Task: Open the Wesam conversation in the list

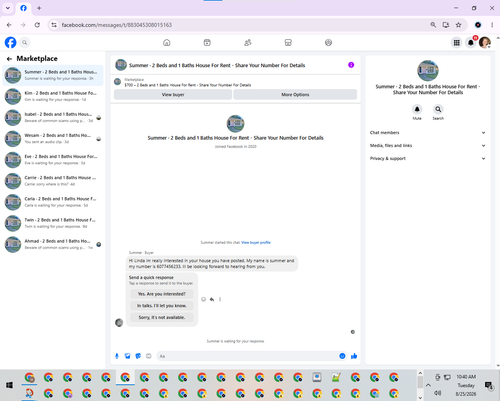Action: point(53,139)
